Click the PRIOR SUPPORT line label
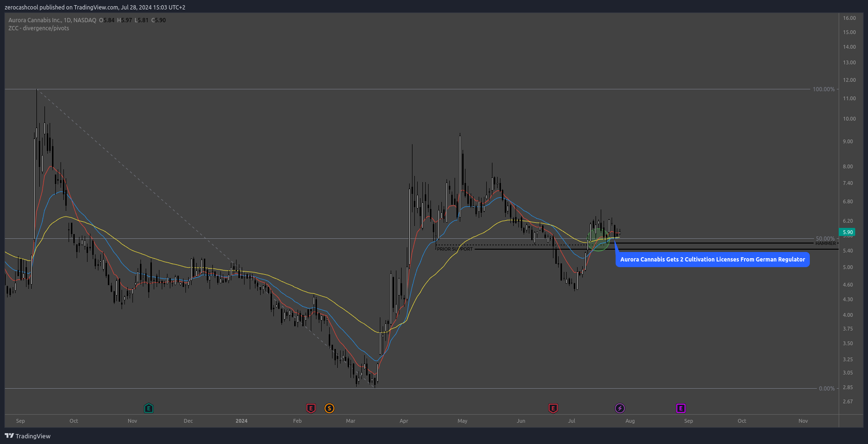 coord(455,249)
